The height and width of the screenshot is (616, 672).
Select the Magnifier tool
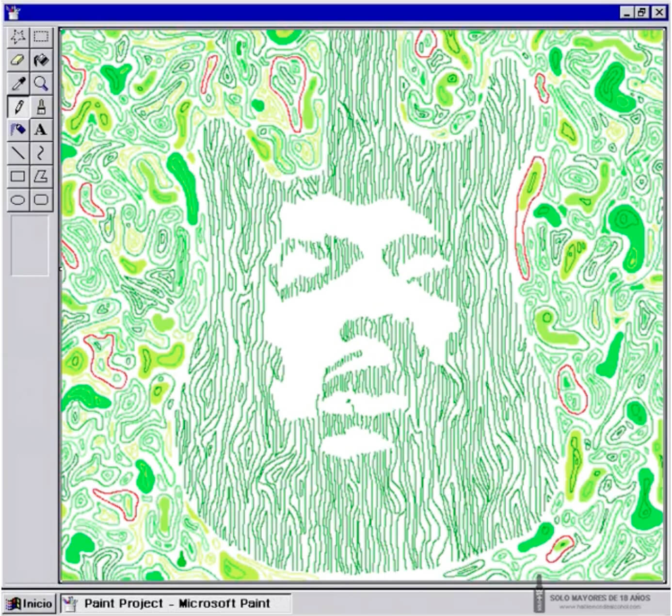coord(41,83)
